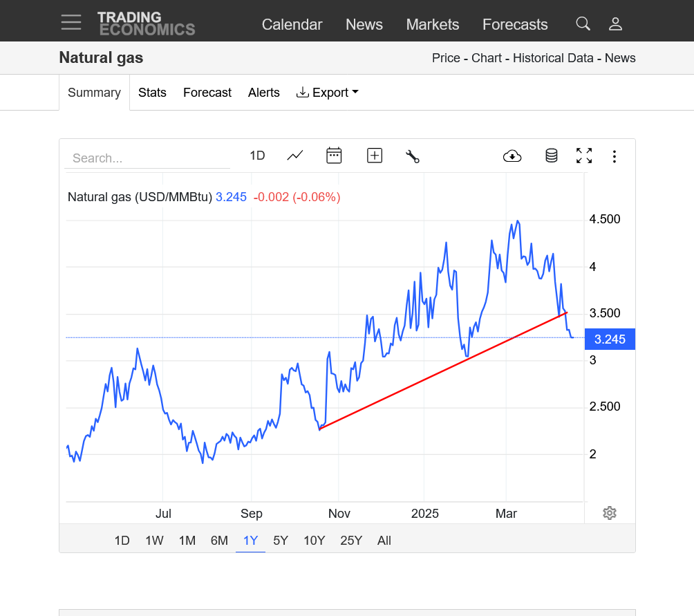Viewport: 694px width, 616px height.
Task: Download chart via cloud icon
Action: coord(512,156)
